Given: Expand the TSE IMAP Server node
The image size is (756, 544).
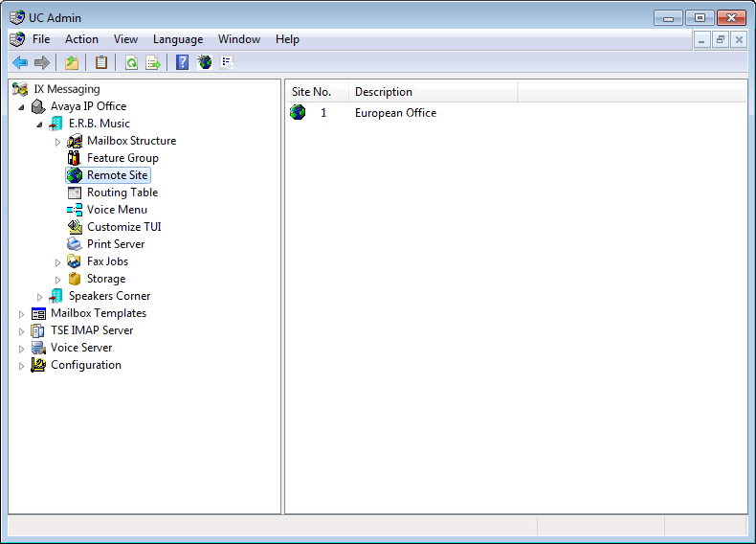Looking at the screenshot, I should pyautogui.click(x=21, y=331).
